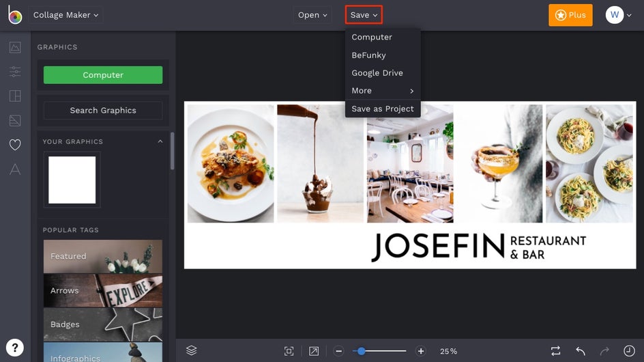Image resolution: width=644 pixels, height=362 pixels.
Task: Click the W account avatar
Action: coord(615,15)
